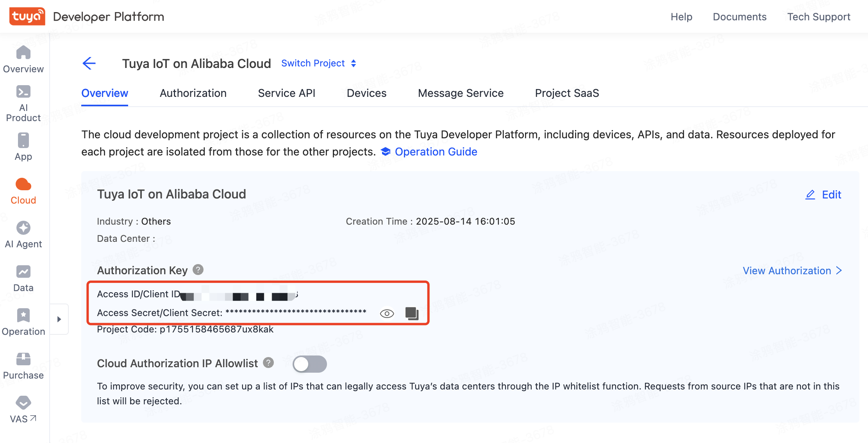Enable the Cloud Authorization IP Allowlist toggle
The image size is (868, 443).
click(309, 364)
